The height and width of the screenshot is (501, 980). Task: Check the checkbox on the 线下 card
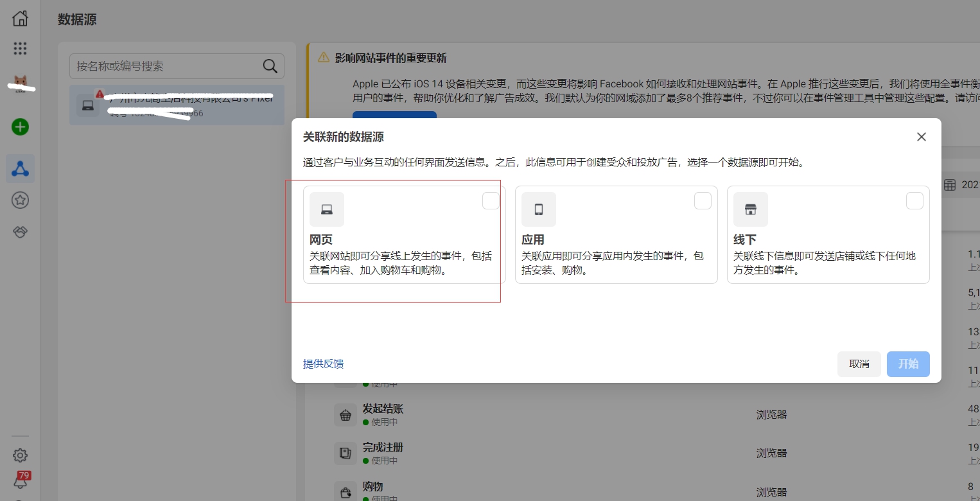(x=914, y=200)
